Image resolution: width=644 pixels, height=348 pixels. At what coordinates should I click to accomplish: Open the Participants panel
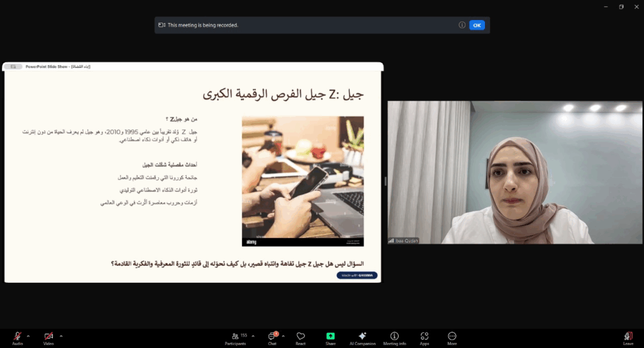[235, 338]
